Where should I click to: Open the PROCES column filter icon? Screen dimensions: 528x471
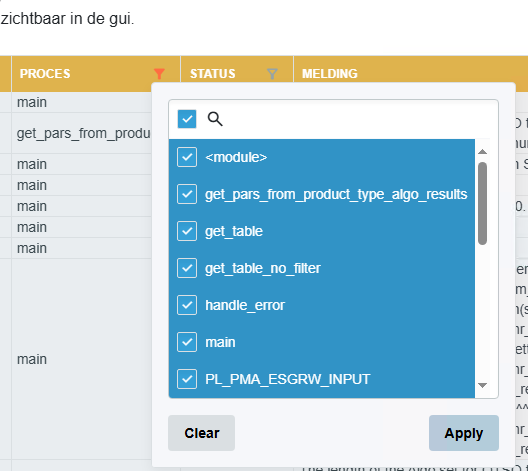pyautogui.click(x=159, y=73)
